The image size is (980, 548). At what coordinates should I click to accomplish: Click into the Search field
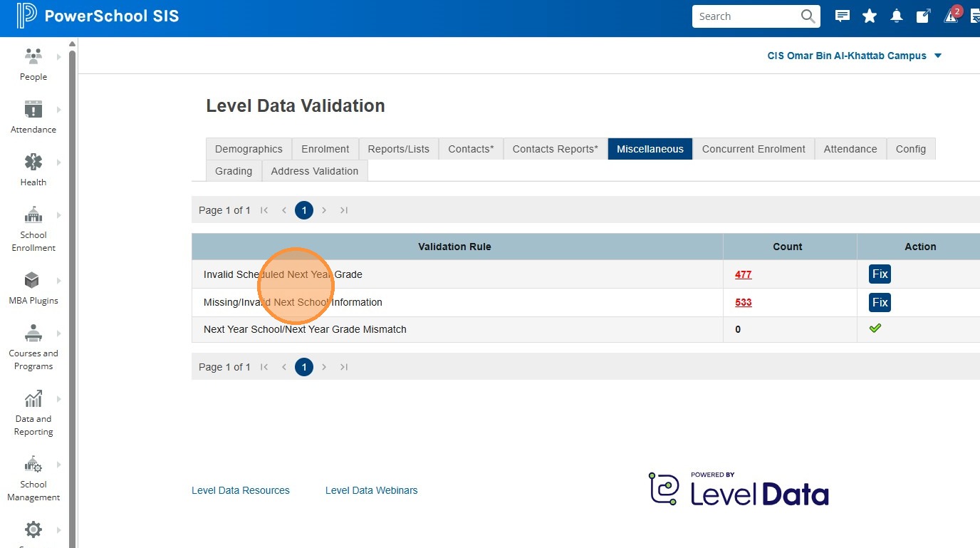pos(746,16)
